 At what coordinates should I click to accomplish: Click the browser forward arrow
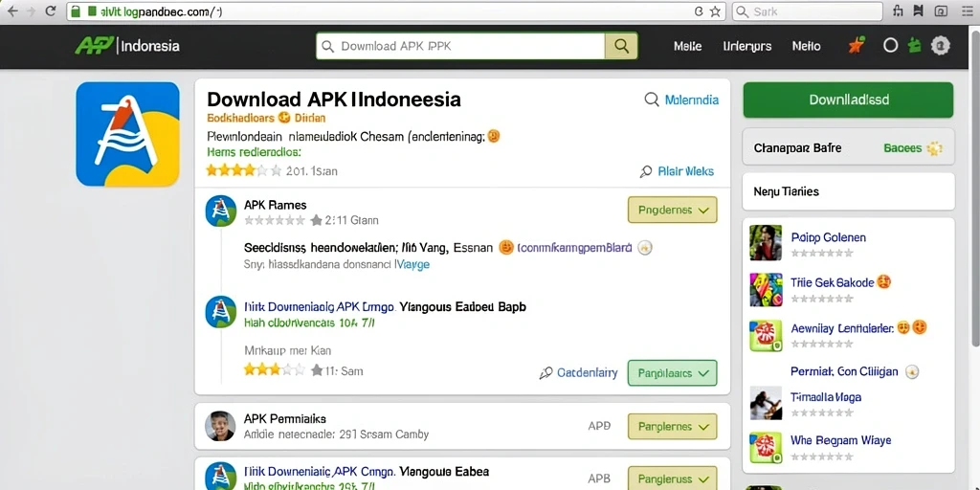click(x=31, y=11)
